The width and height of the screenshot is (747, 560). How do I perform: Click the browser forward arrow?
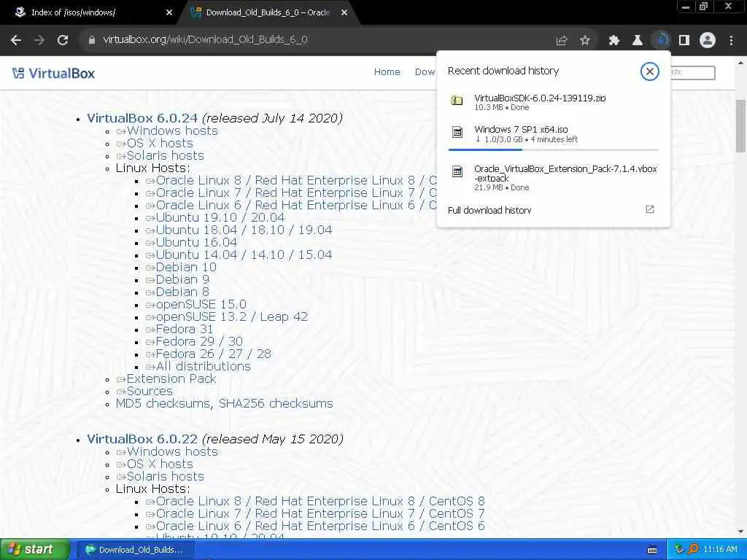click(x=39, y=40)
